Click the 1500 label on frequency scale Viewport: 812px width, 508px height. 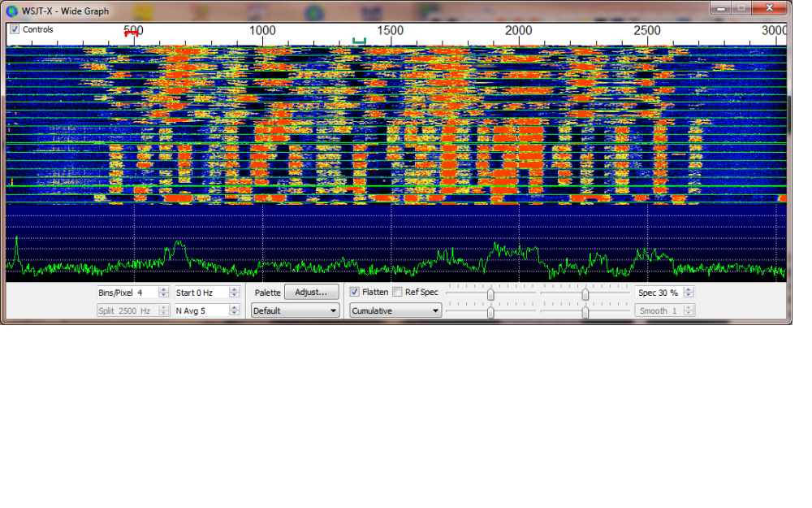point(390,30)
